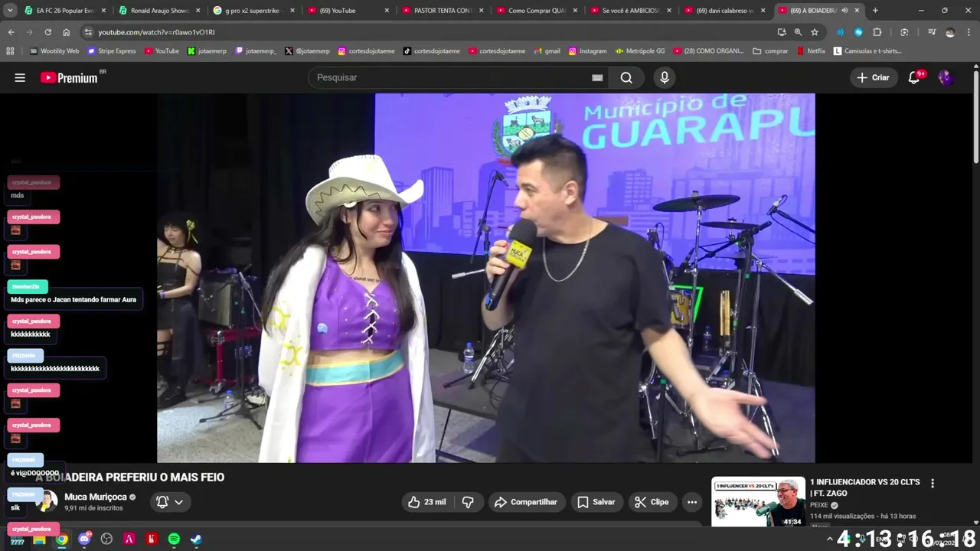
Task: Start voice search with the microphone
Action: click(x=665, y=77)
